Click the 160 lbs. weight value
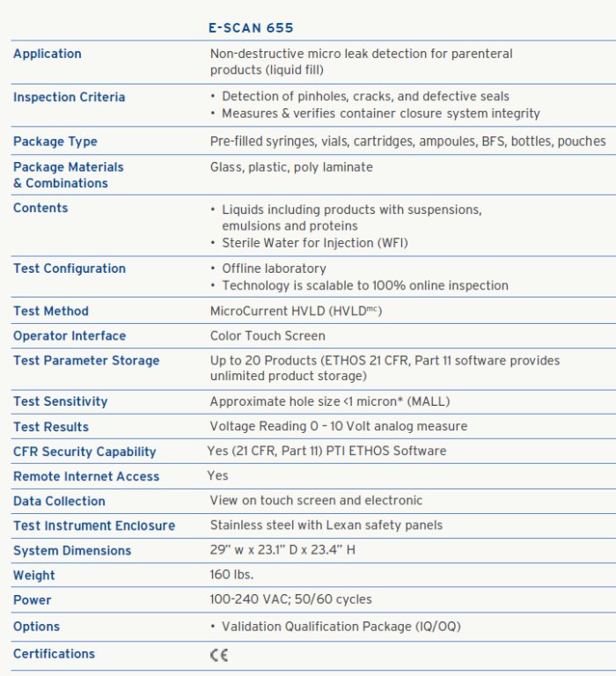The width and height of the screenshot is (616, 676). [x=231, y=575]
